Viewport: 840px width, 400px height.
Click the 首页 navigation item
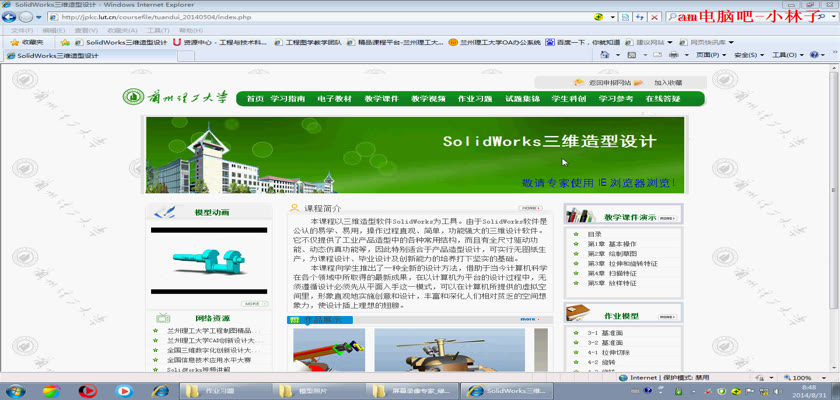[255, 99]
